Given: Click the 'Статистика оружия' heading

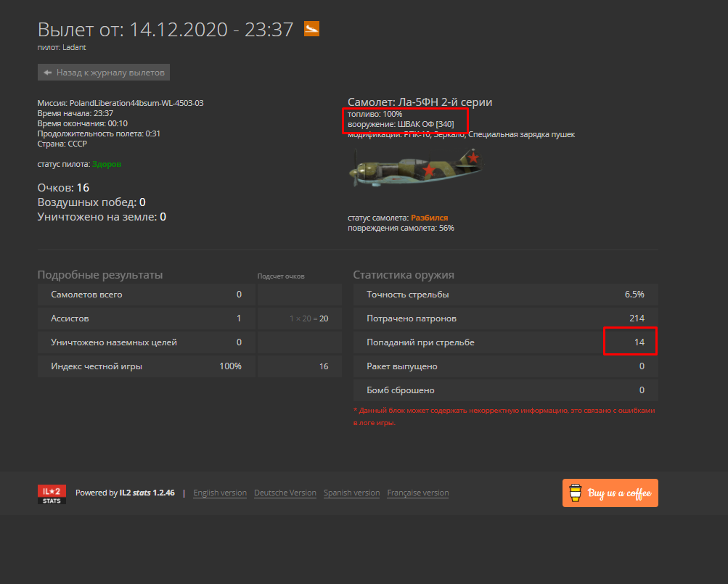Looking at the screenshot, I should click(x=404, y=275).
